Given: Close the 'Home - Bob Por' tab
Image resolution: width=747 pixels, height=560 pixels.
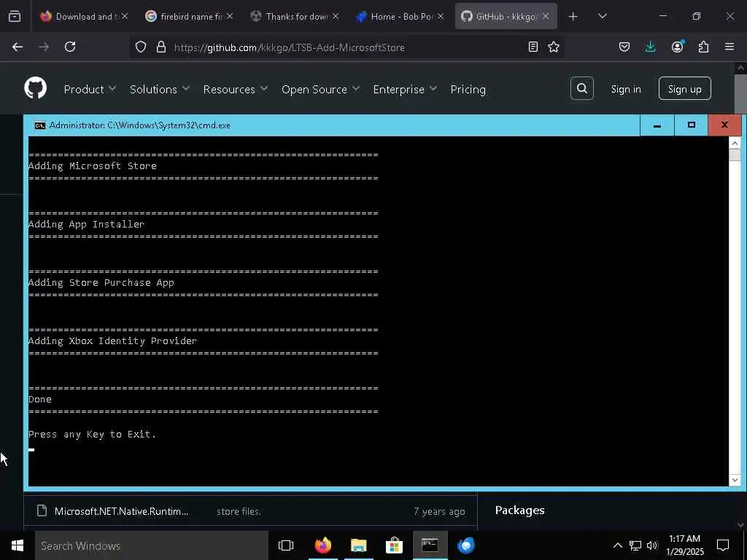Looking at the screenshot, I should (441, 16).
